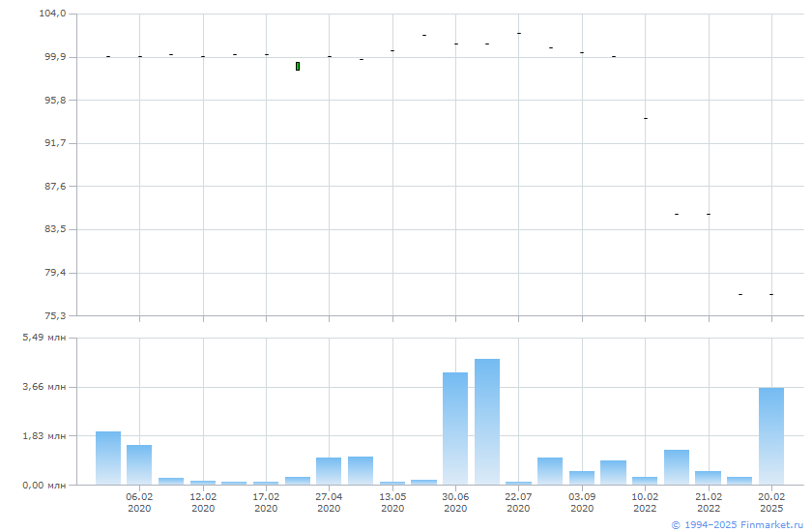Select the volume bar for 10.02 2022
The image size is (812, 532).
[x=645, y=481]
